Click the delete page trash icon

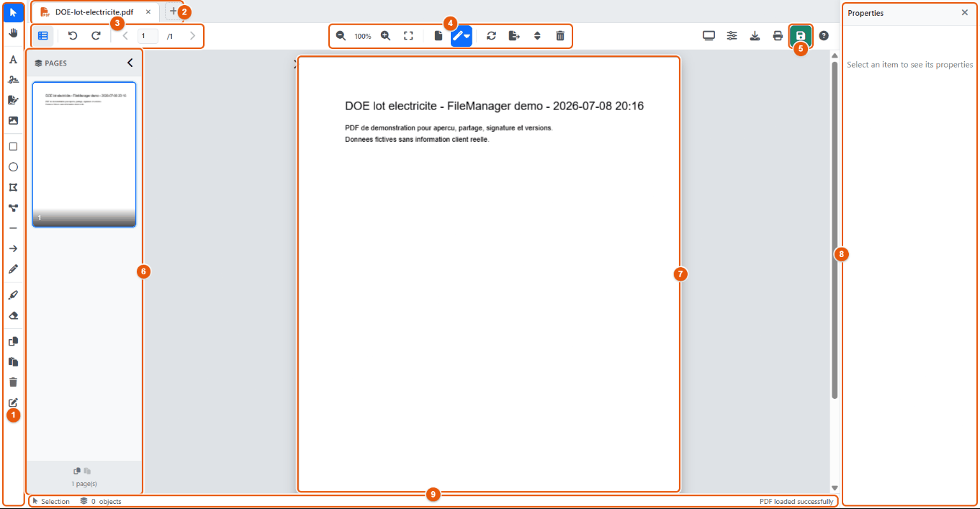pos(560,35)
